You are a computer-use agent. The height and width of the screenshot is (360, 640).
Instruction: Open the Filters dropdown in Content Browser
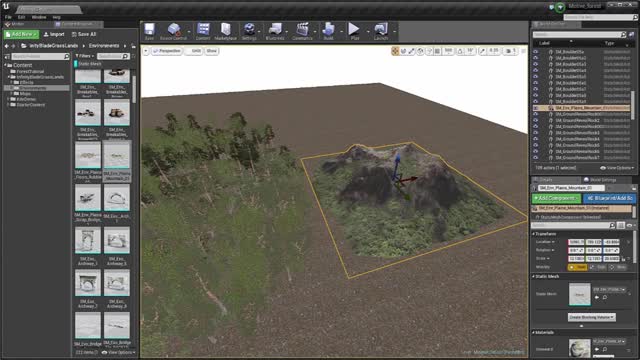point(84,56)
